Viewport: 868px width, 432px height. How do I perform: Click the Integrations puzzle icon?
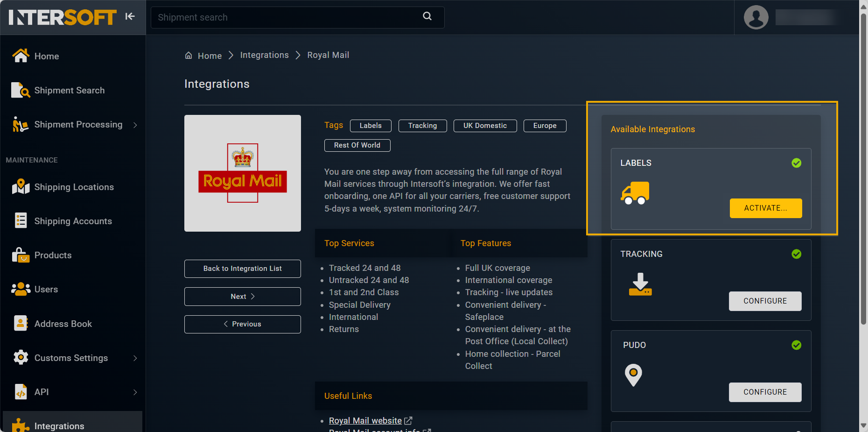(x=21, y=425)
